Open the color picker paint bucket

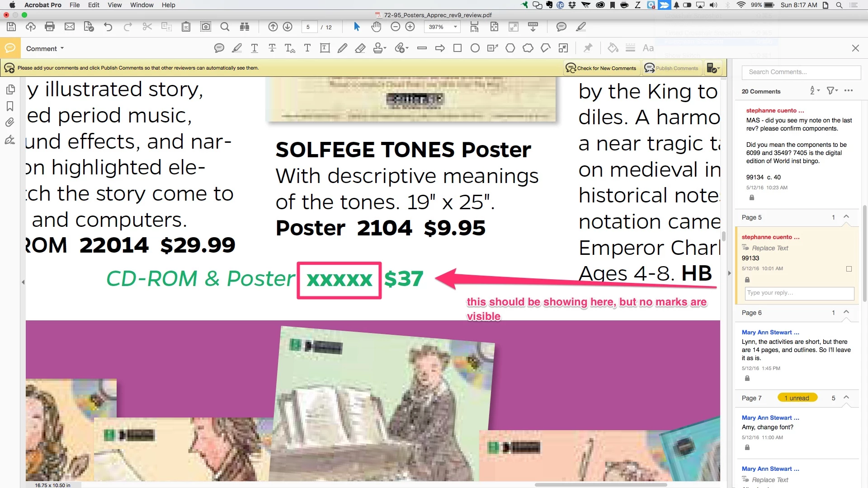tap(613, 48)
